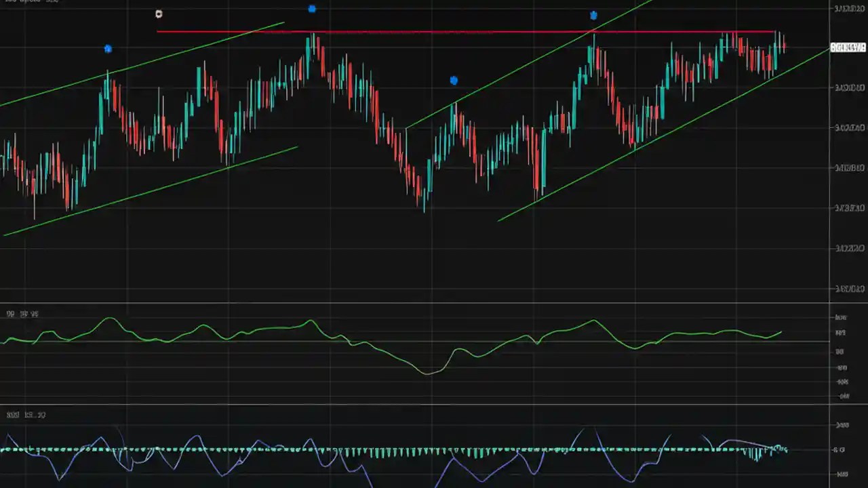Click the blue signal marker near the left trendline
The image size is (868, 488).
point(108,48)
